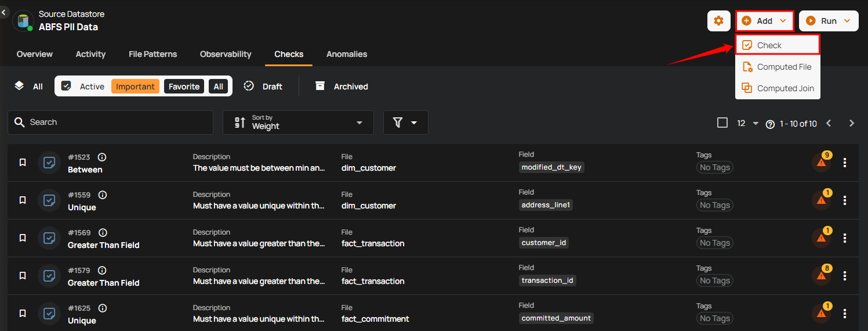Image resolution: width=868 pixels, height=331 pixels.
Task: Bookmark check #1523 Between
Action: coord(23,163)
